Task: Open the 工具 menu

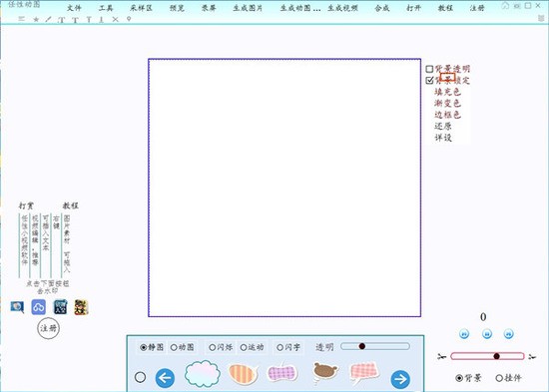Action: [x=106, y=8]
